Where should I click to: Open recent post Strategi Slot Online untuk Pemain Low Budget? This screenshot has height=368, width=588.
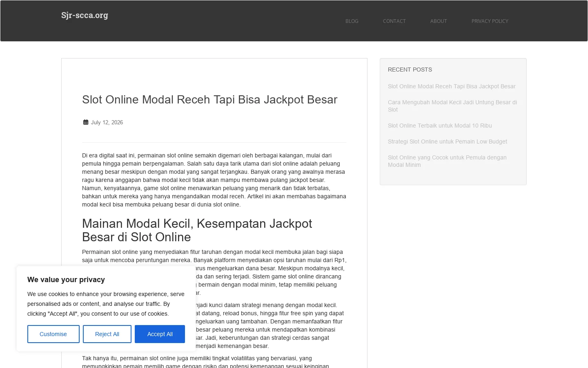point(448,141)
